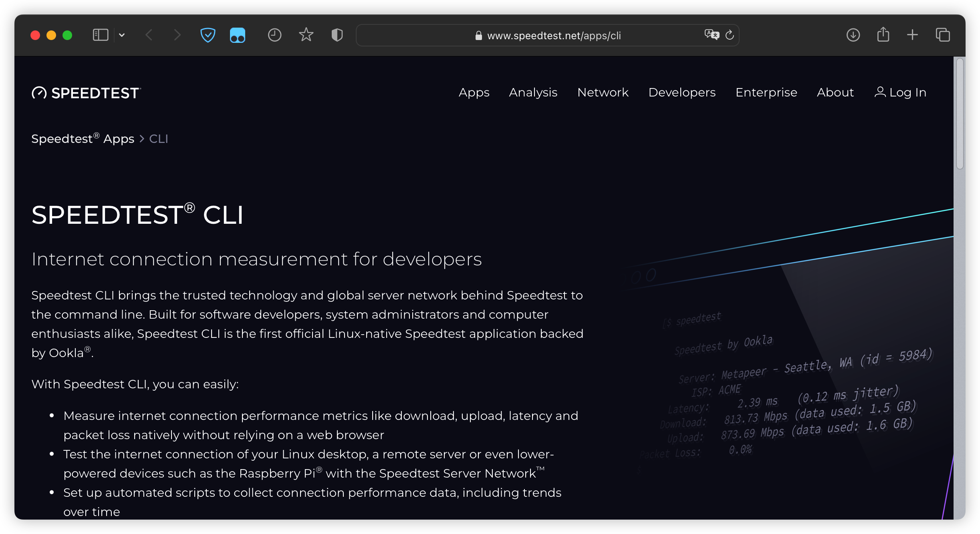The width and height of the screenshot is (980, 534).
Task: Show tab overview icon
Action: click(x=942, y=35)
